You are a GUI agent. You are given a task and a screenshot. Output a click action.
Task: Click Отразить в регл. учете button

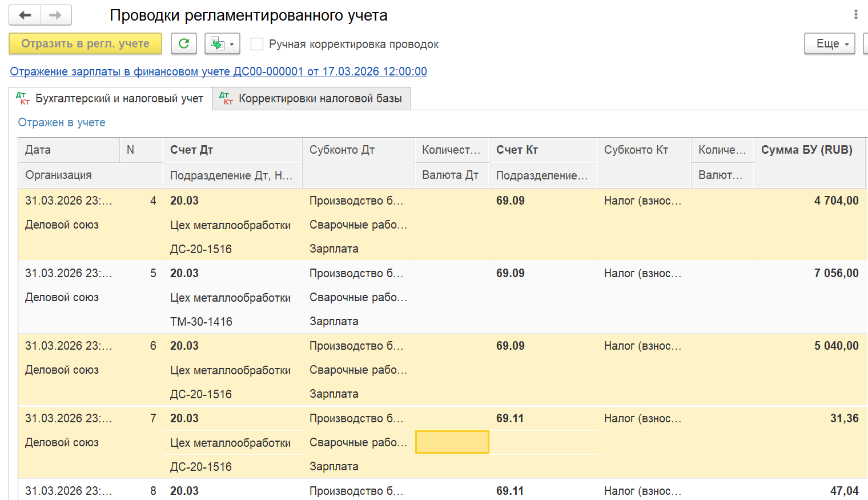(85, 43)
